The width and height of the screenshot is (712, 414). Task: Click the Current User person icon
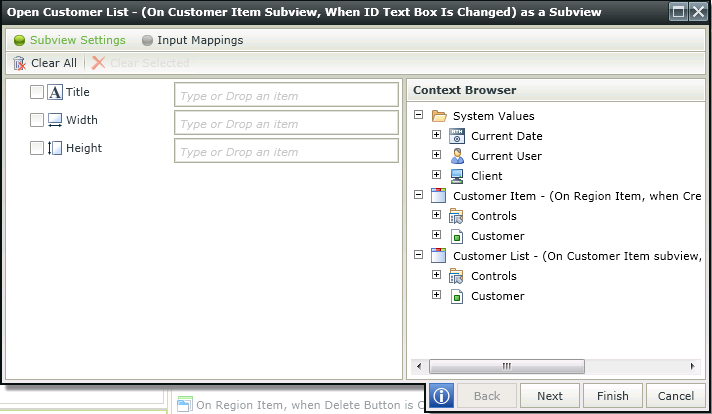coord(457,156)
